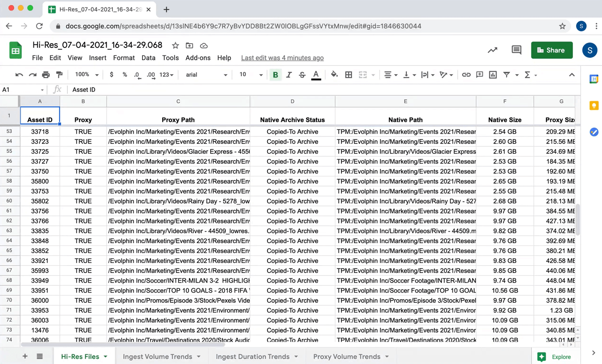Click the Insert chart icon

point(493,75)
